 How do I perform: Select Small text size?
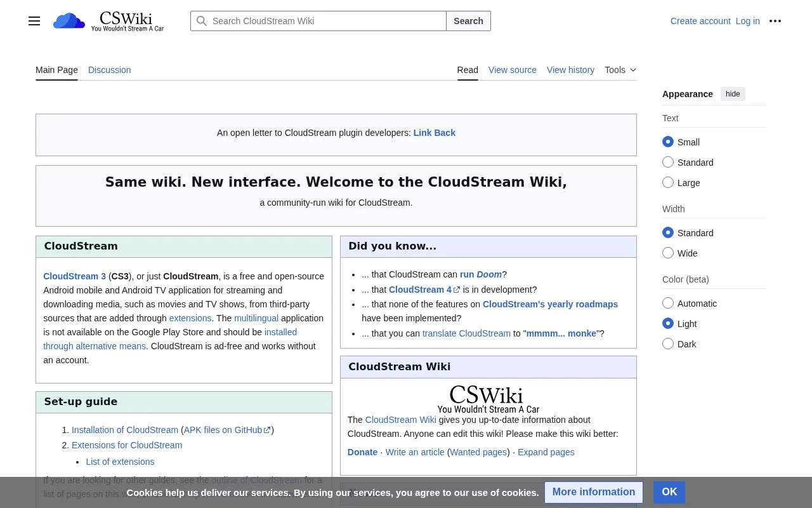(668, 142)
